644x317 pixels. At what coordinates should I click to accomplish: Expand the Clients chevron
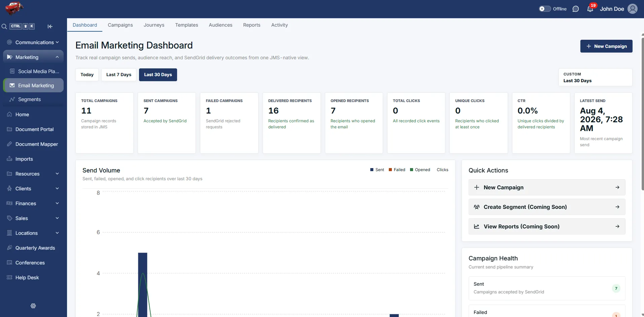57,188
